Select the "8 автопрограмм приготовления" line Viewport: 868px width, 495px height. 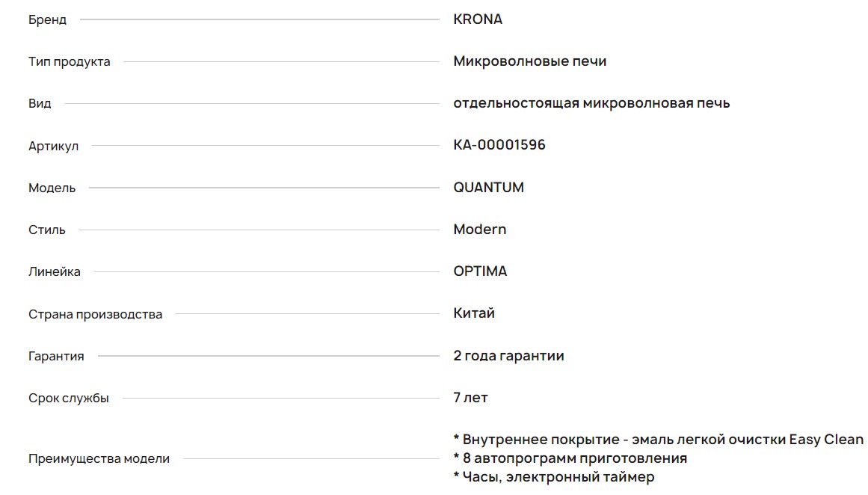click(x=570, y=458)
